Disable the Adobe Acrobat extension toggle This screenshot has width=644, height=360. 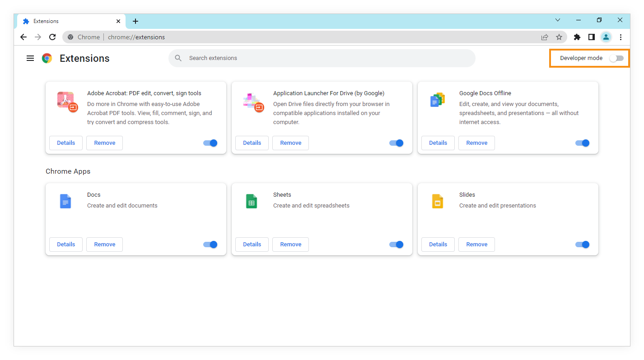(210, 143)
